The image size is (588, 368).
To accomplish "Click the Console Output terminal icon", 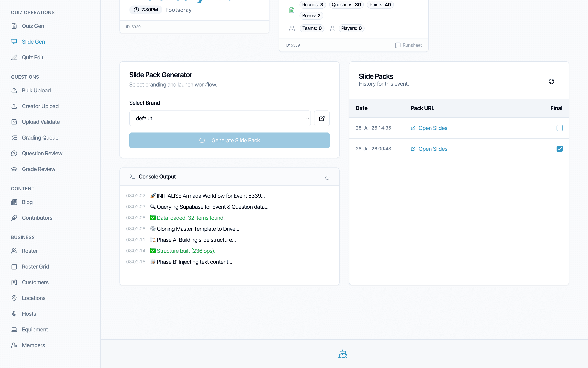I will tap(132, 177).
